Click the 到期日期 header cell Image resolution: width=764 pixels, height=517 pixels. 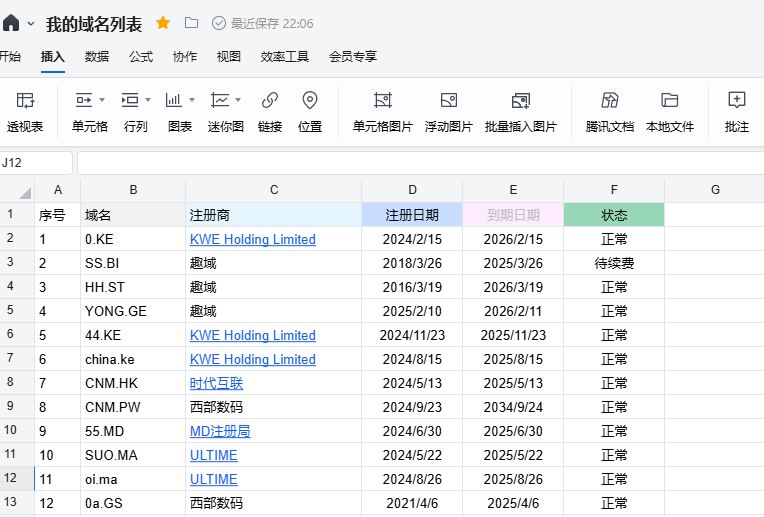(513, 215)
